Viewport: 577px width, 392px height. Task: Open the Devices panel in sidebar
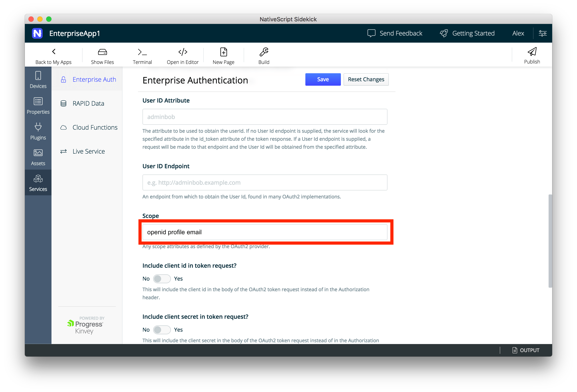click(38, 79)
